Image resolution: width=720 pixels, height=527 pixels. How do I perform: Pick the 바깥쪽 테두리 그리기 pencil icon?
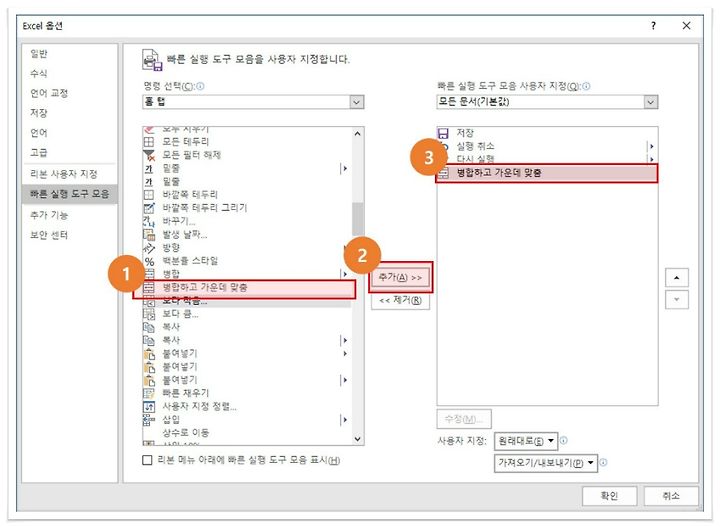coord(149,208)
